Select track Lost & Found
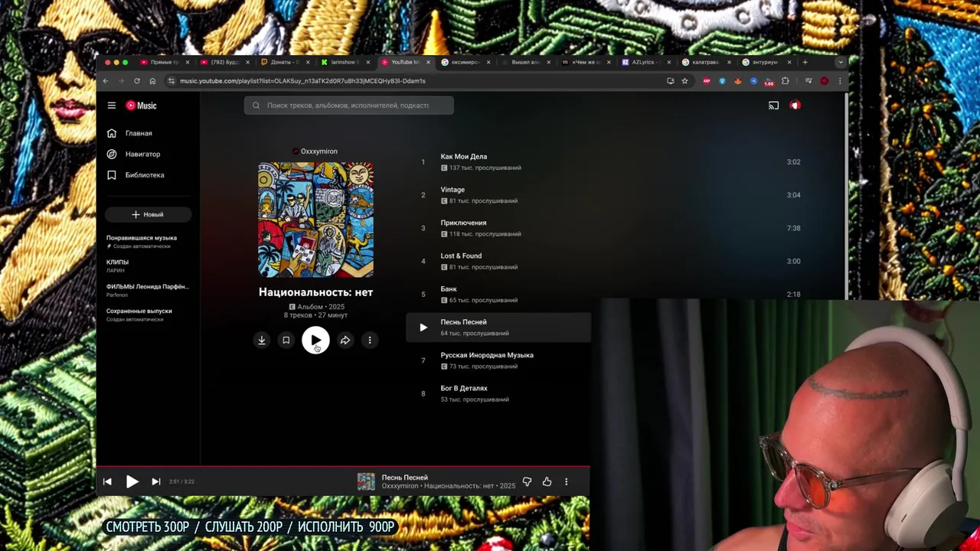 (x=461, y=256)
